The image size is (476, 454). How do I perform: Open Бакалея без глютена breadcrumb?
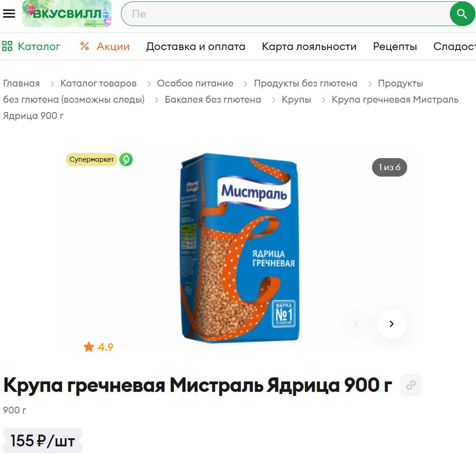point(213,100)
